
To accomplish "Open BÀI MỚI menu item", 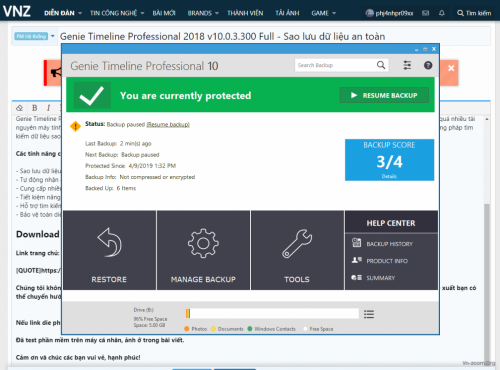I will click(164, 13).
